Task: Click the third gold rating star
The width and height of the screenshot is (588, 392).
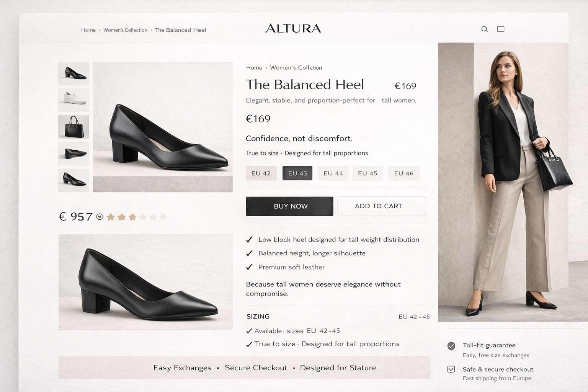Action: click(x=132, y=217)
